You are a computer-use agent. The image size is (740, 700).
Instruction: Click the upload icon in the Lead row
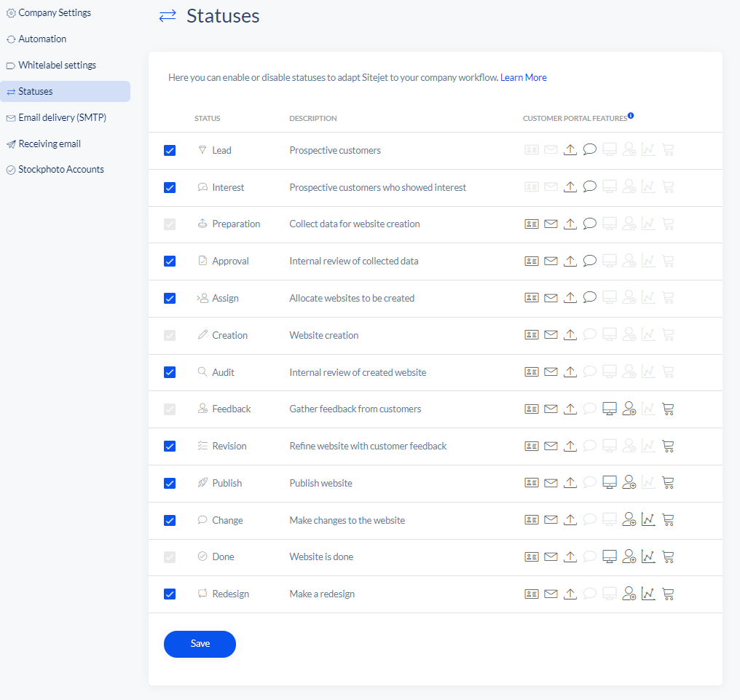pyautogui.click(x=570, y=150)
